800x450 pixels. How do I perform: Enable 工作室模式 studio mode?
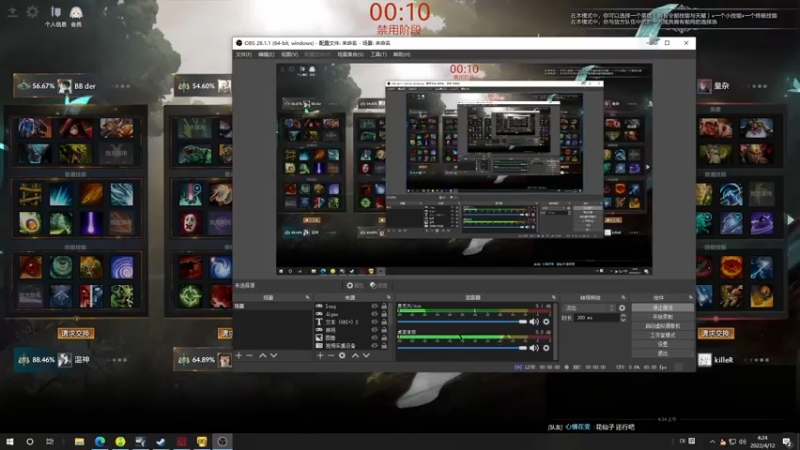662,335
